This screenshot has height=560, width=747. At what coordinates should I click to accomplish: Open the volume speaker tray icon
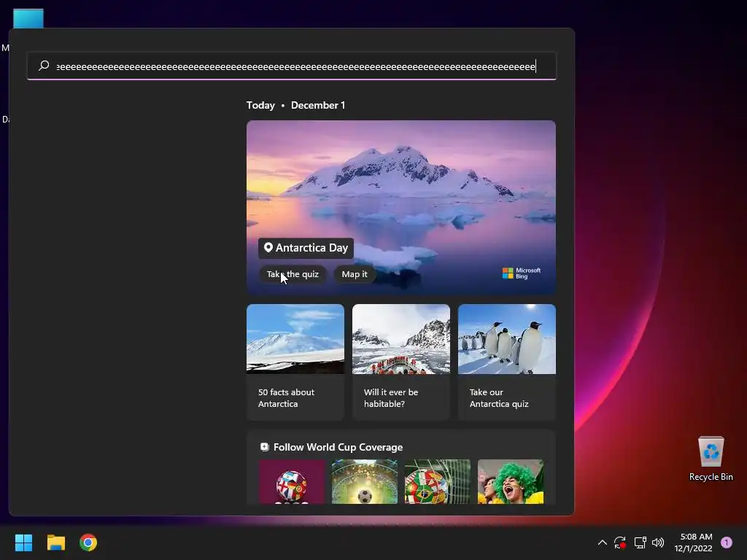pos(658,542)
